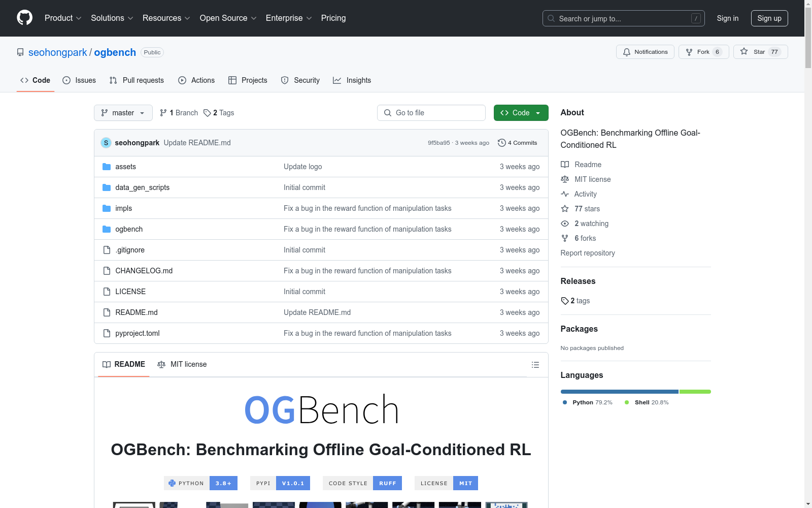The image size is (812, 508).
Task: Click the impls folder icon
Action: coord(107,208)
